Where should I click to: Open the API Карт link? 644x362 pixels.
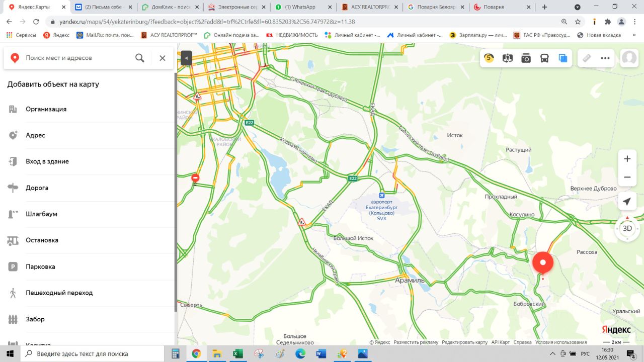(501, 342)
